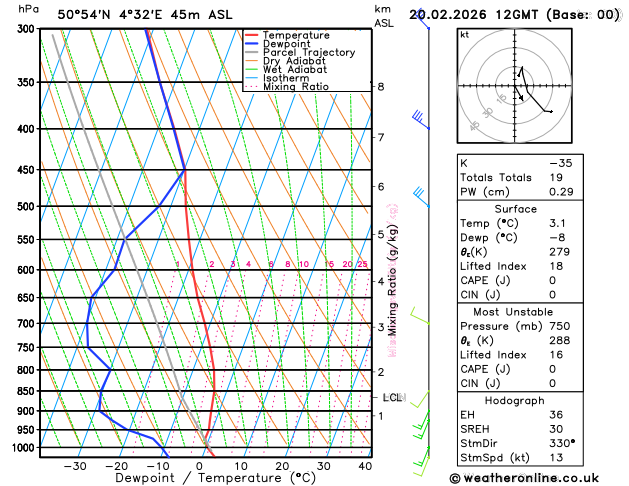Click the blue Dewpoint legend line sample
The width and height of the screenshot is (629, 486).
[252, 44]
